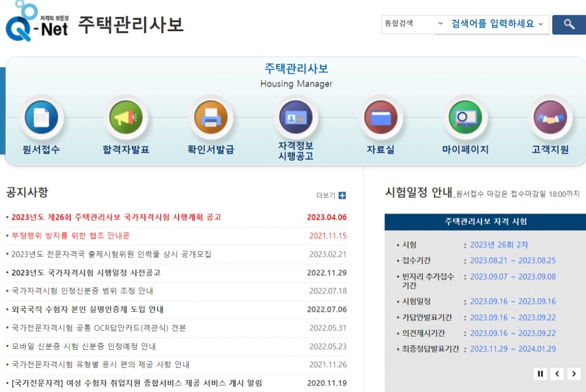
Task: Select the 마이페이지 menu label
Action: (465, 149)
